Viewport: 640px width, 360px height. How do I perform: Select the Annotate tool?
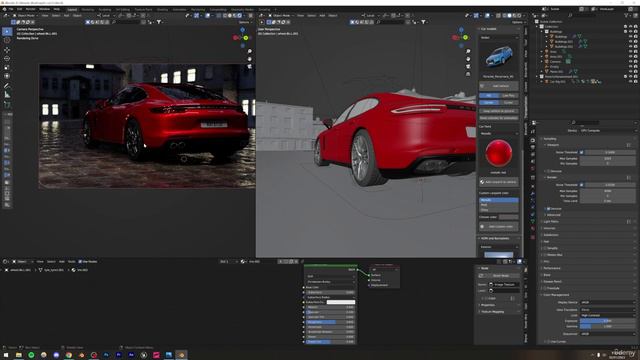[7, 86]
